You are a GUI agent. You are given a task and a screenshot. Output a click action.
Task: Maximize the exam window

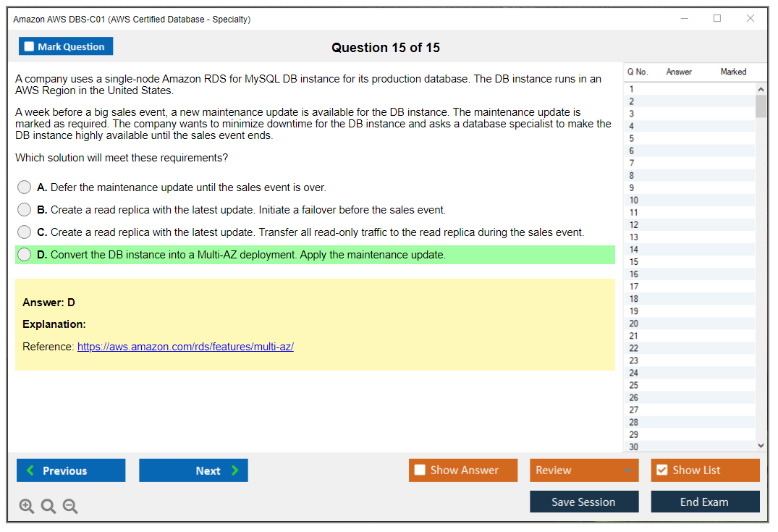[717, 19]
